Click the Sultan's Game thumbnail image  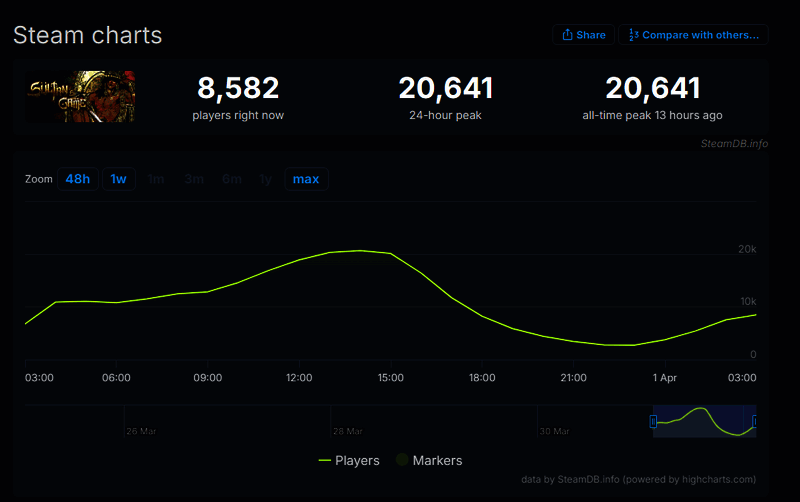tap(80, 96)
